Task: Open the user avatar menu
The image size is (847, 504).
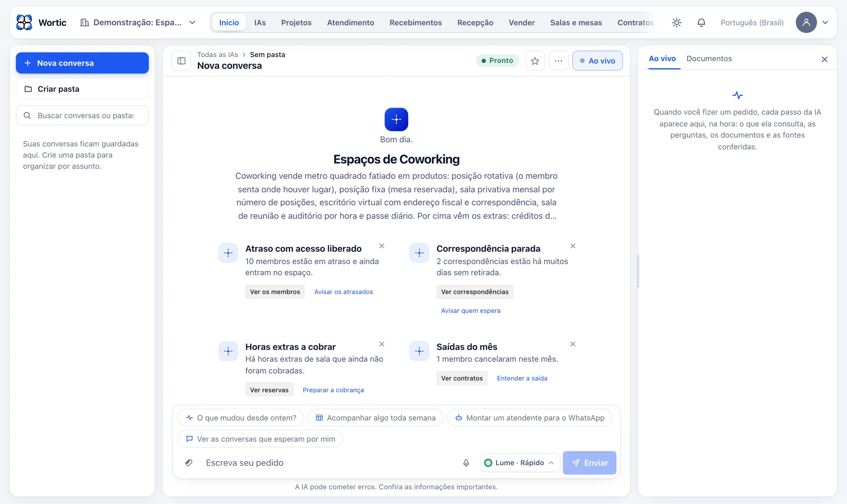Action: pyautogui.click(x=806, y=22)
